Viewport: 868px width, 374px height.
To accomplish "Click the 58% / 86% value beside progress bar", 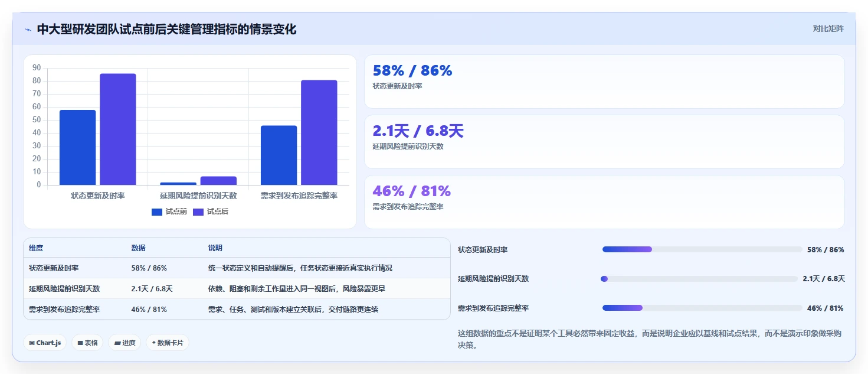I will point(826,250).
